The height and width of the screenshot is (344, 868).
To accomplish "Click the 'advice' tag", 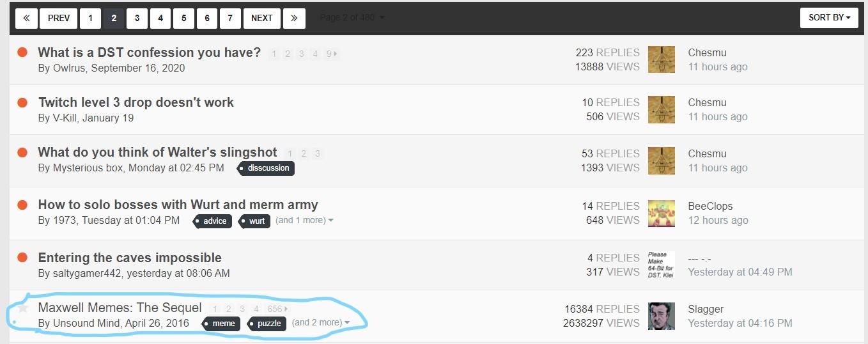I will point(212,221).
